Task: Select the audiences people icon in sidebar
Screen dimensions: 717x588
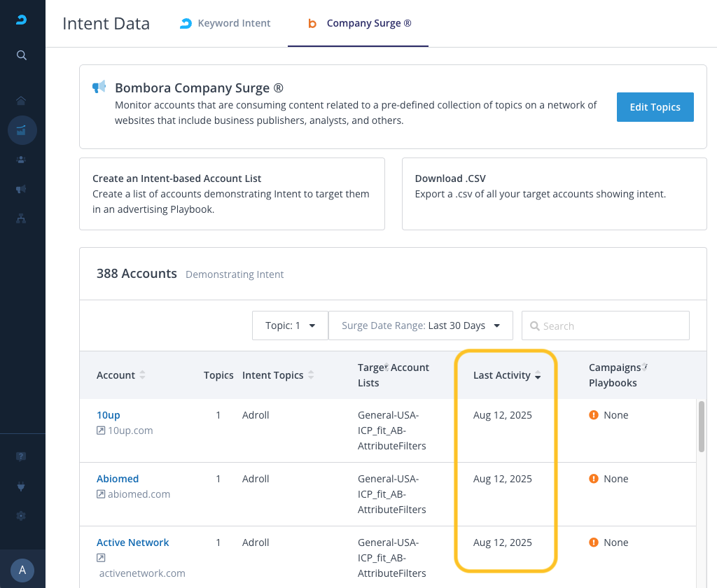Action: [x=22, y=160]
